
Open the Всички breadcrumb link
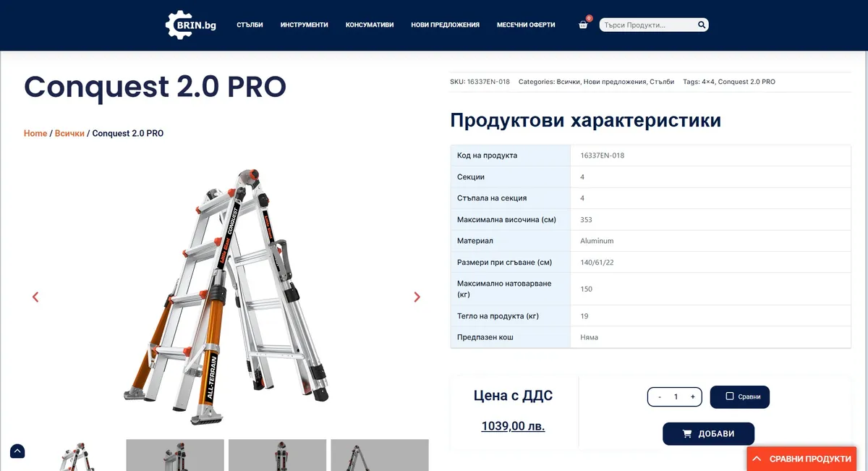[69, 133]
